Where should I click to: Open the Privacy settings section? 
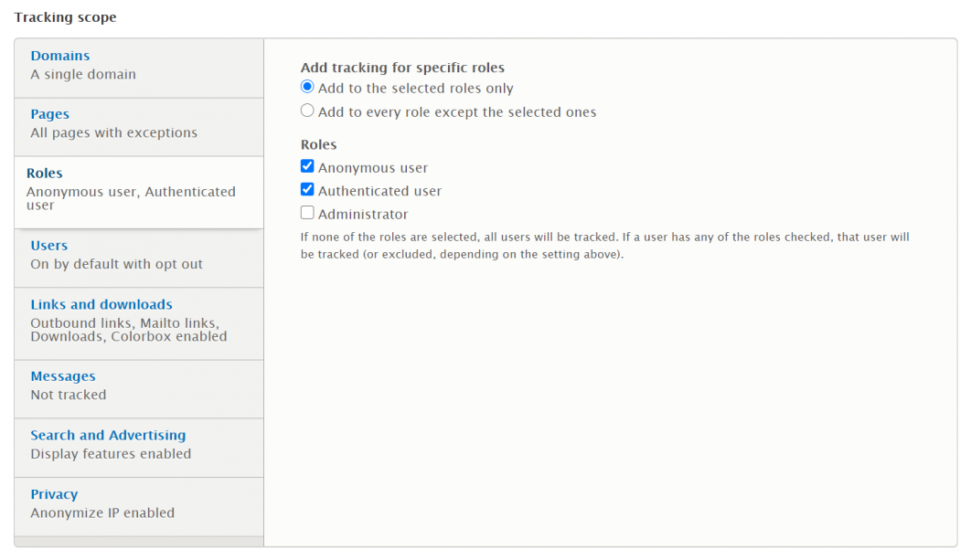click(x=54, y=494)
